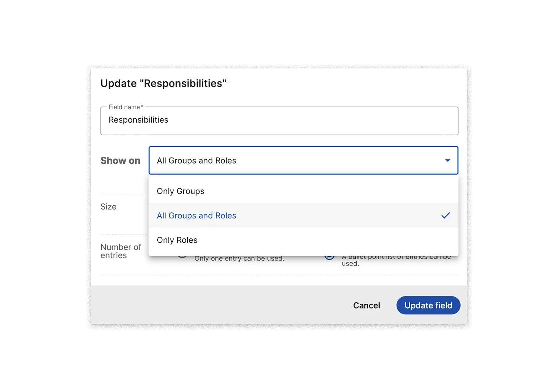
Task: Click the empty gray footer left of Cancel
Action: (x=214, y=305)
